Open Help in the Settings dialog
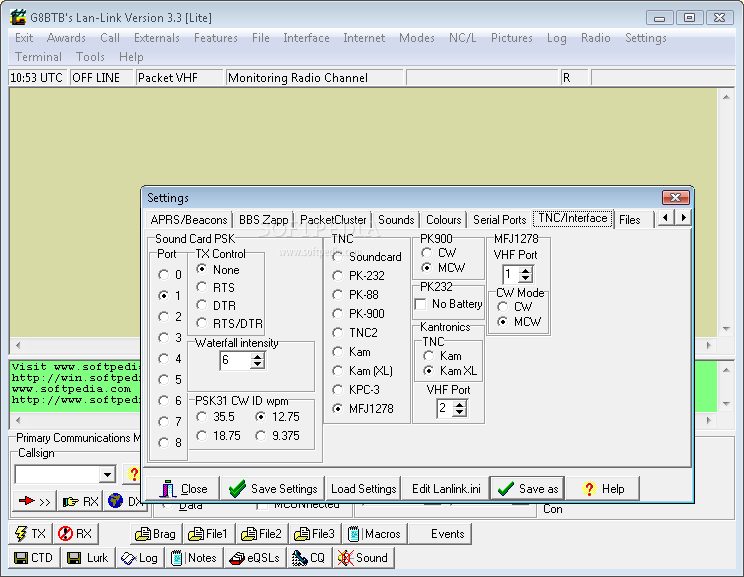This screenshot has height=577, width=744. (603, 489)
